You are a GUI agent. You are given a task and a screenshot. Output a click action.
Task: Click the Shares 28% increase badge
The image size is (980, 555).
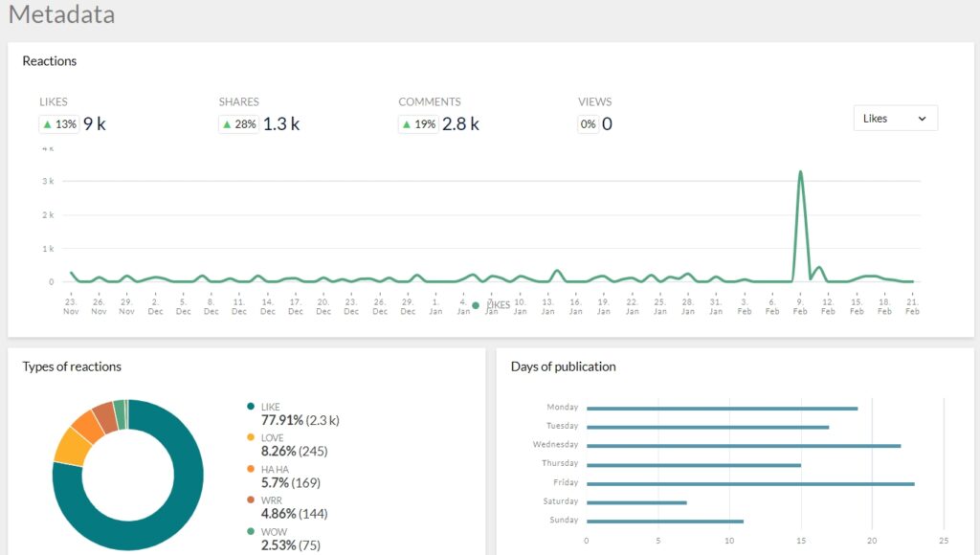[x=239, y=124]
